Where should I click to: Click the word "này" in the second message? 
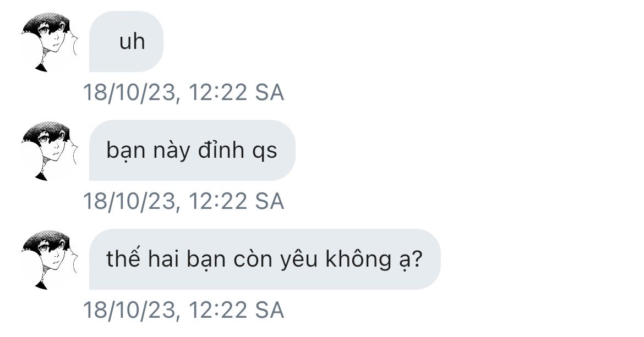[172, 151]
